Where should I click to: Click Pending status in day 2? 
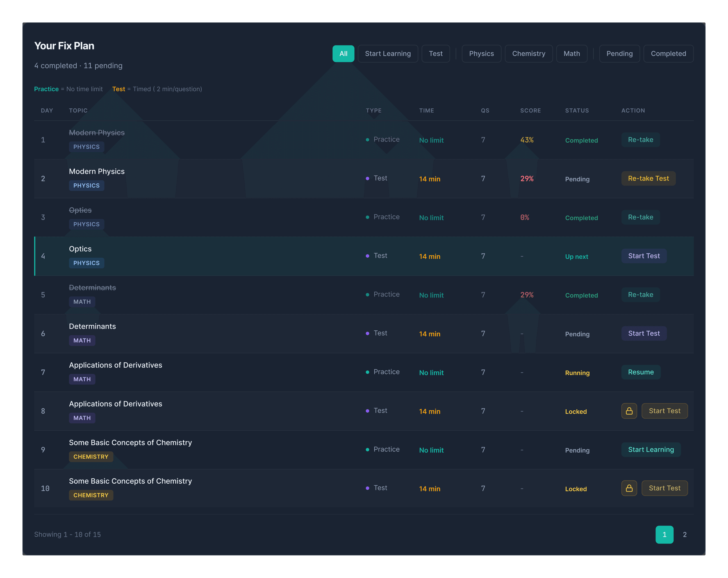[x=577, y=179]
